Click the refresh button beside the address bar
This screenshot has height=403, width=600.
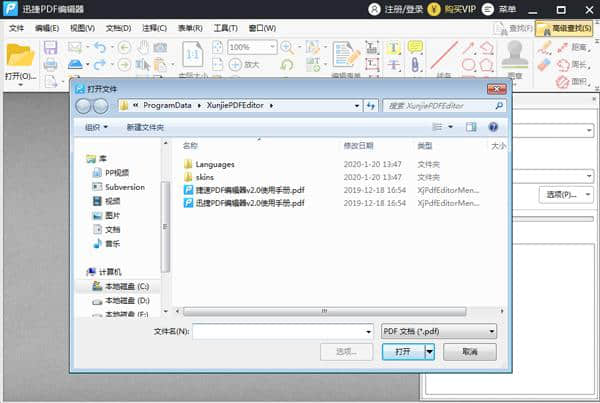point(370,105)
